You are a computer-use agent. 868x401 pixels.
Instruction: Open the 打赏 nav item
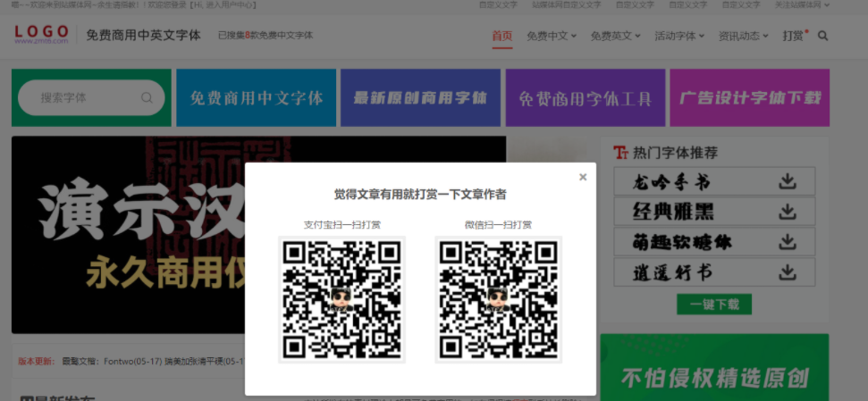pyautogui.click(x=795, y=36)
